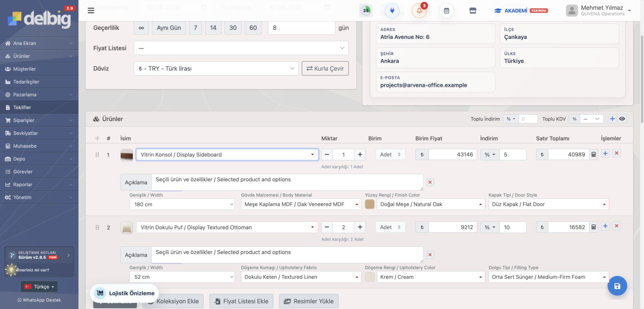Click the Cream upholstery color swatch

370,277
